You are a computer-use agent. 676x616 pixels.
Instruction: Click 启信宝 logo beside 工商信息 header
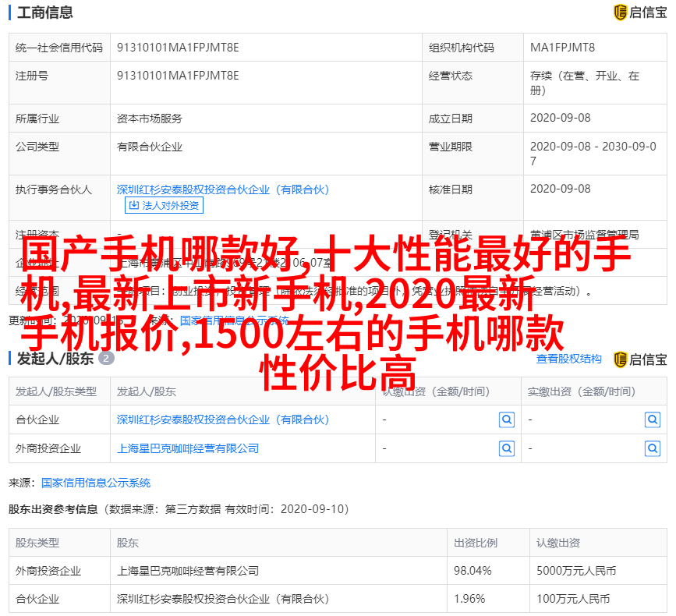(x=640, y=12)
